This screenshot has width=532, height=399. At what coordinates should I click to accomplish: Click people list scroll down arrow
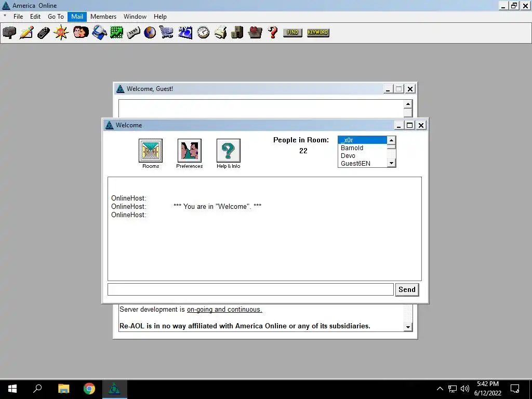point(391,163)
